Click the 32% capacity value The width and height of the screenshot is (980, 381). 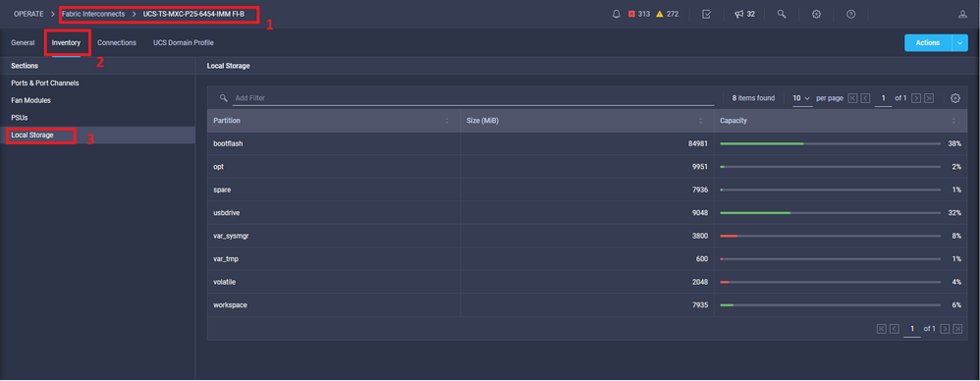coord(954,213)
